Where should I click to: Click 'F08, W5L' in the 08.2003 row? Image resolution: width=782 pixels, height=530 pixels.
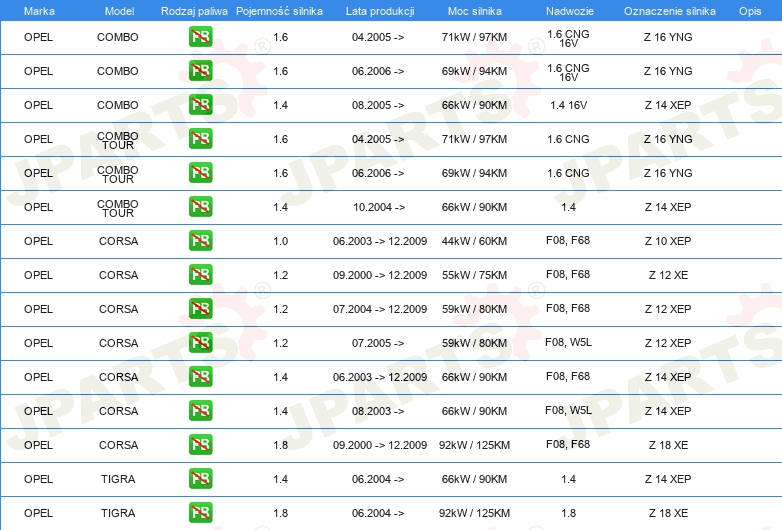click(x=569, y=410)
